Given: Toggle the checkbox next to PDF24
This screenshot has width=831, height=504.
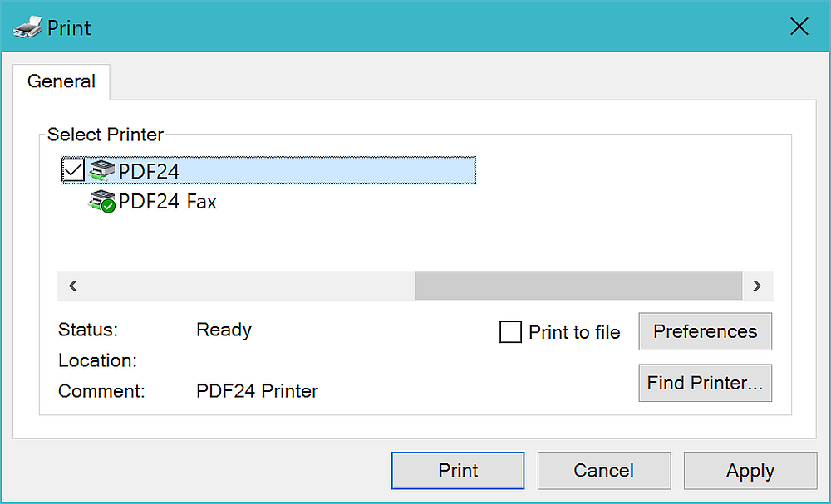Looking at the screenshot, I should [73, 170].
